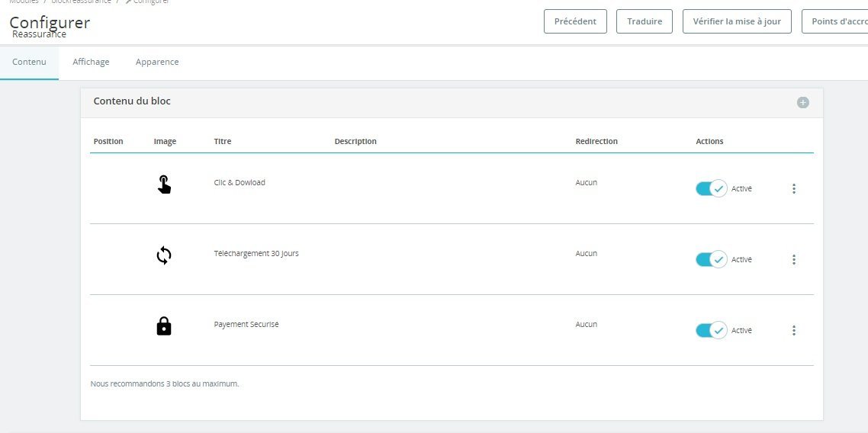Open three-dot menu for Payement Securisé row
This screenshot has height=433, width=868.
pyautogui.click(x=793, y=330)
